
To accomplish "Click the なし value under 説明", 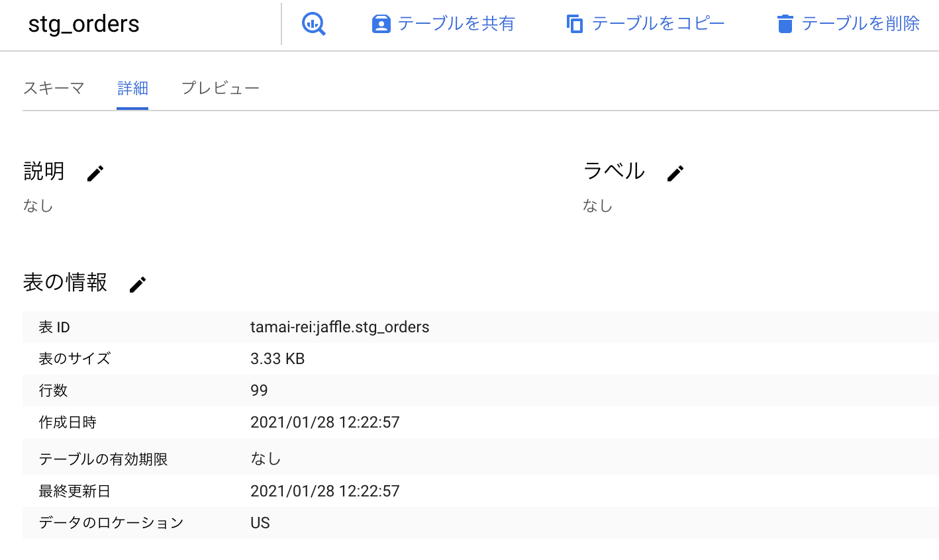I will 38,206.
